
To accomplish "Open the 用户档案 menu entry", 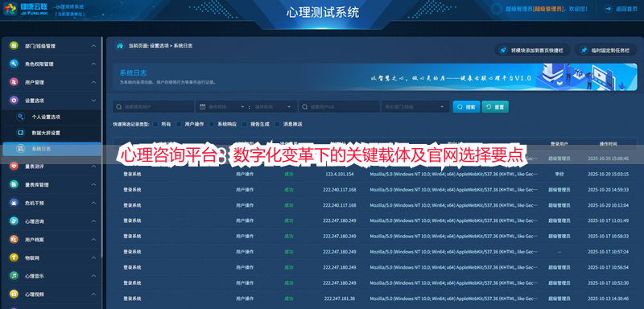I will click(51, 239).
